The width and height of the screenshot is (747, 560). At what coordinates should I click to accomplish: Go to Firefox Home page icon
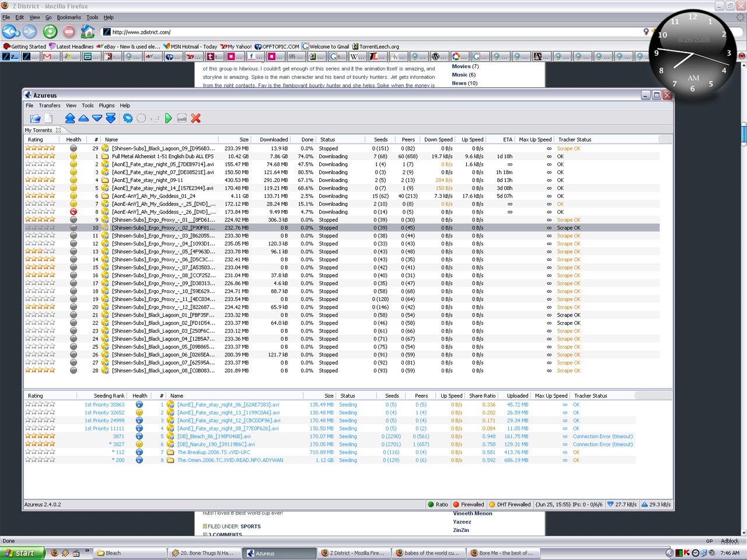pyautogui.click(x=88, y=32)
